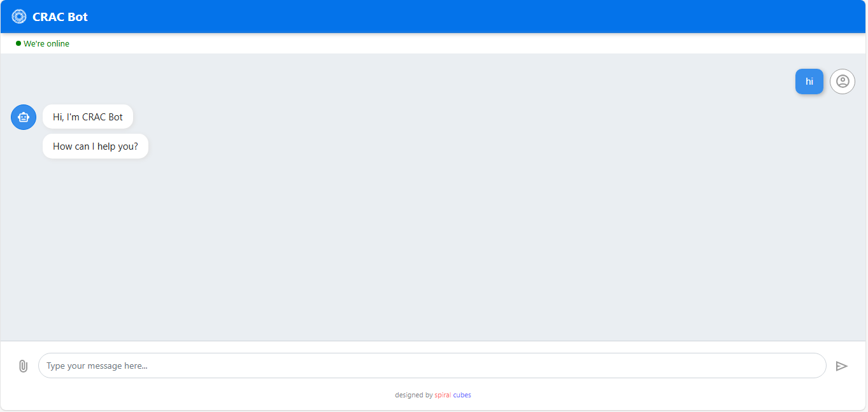Select the blue "hi" message bubble
This screenshot has width=868, height=412.
(809, 82)
